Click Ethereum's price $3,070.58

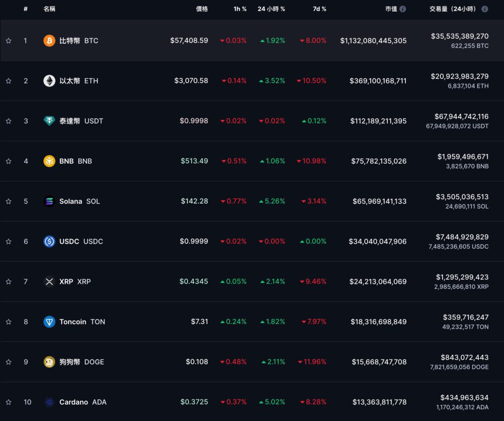coord(191,81)
